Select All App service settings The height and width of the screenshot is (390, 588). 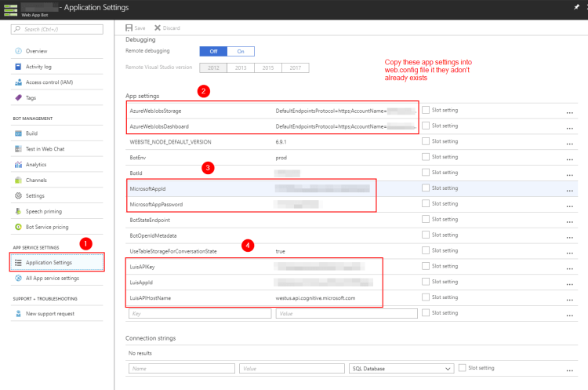click(52, 279)
